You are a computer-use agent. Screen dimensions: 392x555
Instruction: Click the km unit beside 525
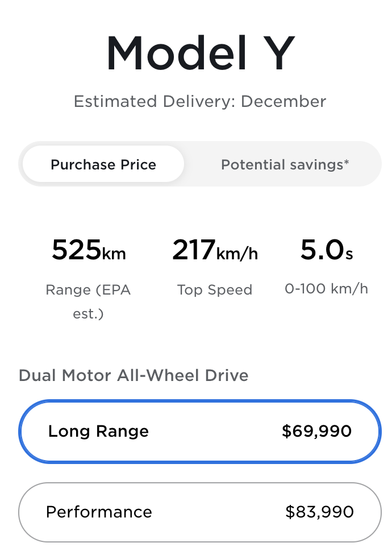(114, 253)
